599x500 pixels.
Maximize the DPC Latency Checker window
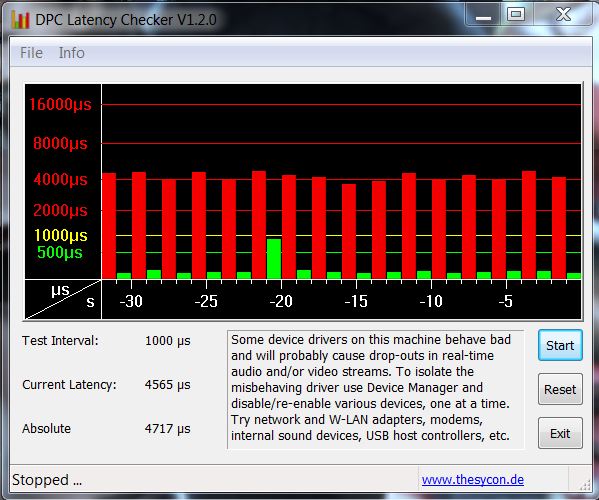click(516, 15)
